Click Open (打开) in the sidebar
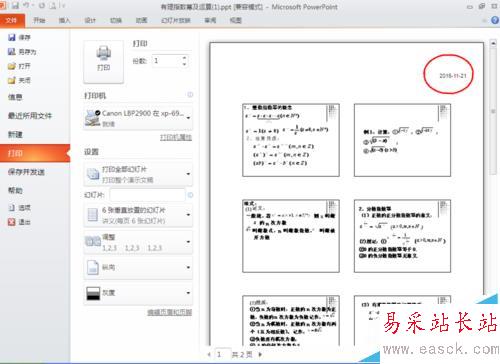500x364 pixels. (19, 66)
